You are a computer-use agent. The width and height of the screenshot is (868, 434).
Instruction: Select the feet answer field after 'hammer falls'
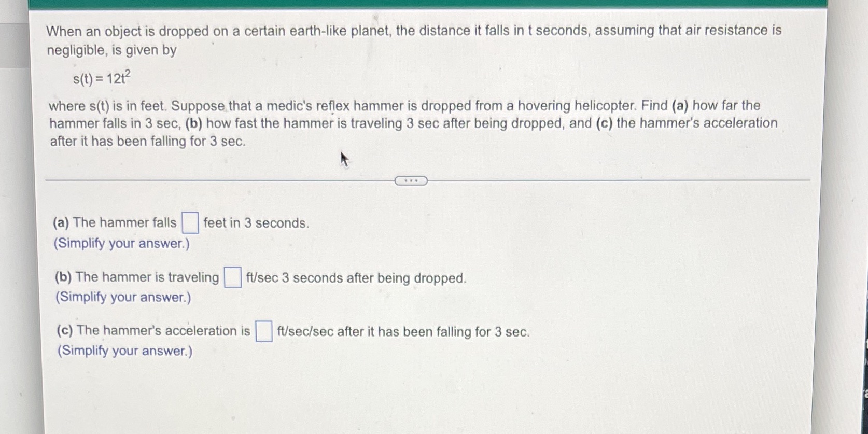pyautogui.click(x=190, y=222)
